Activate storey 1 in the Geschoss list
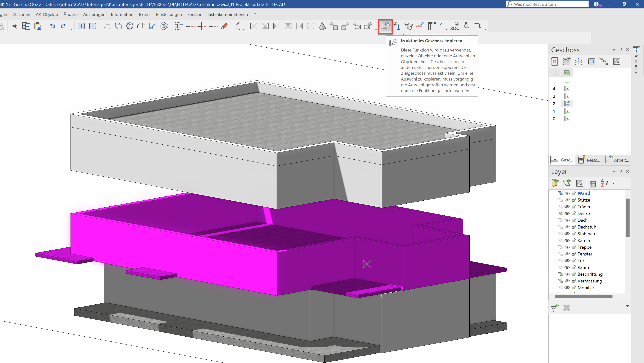Screen dimensions: 644x363 point(567,111)
